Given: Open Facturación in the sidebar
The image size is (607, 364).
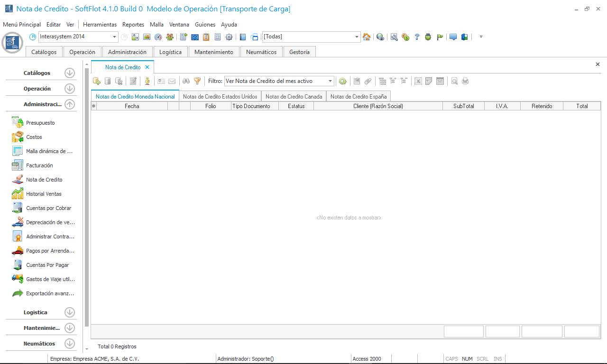Looking at the screenshot, I should point(39,165).
